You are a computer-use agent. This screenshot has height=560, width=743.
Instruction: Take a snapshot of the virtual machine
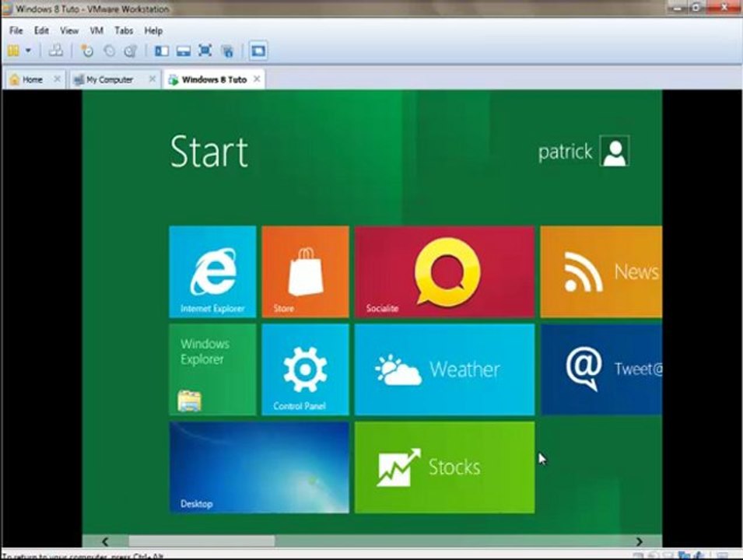pyautogui.click(x=87, y=51)
